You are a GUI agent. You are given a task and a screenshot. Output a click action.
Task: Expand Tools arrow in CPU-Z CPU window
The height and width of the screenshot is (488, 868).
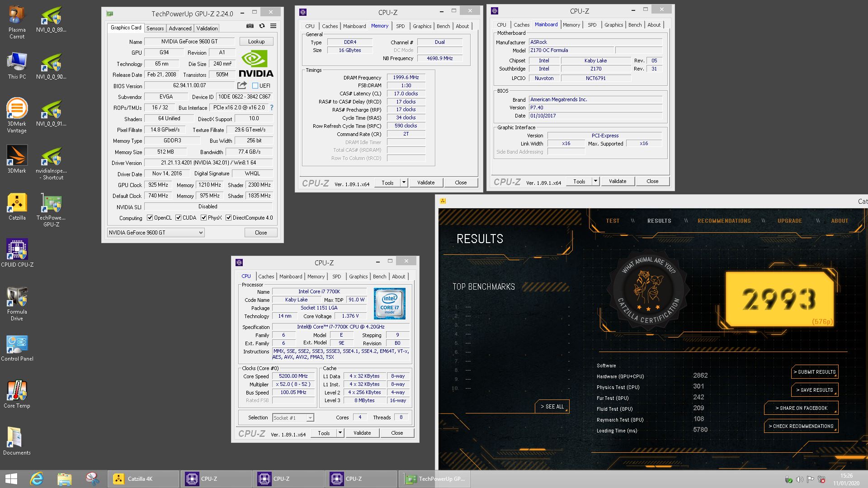click(x=340, y=433)
